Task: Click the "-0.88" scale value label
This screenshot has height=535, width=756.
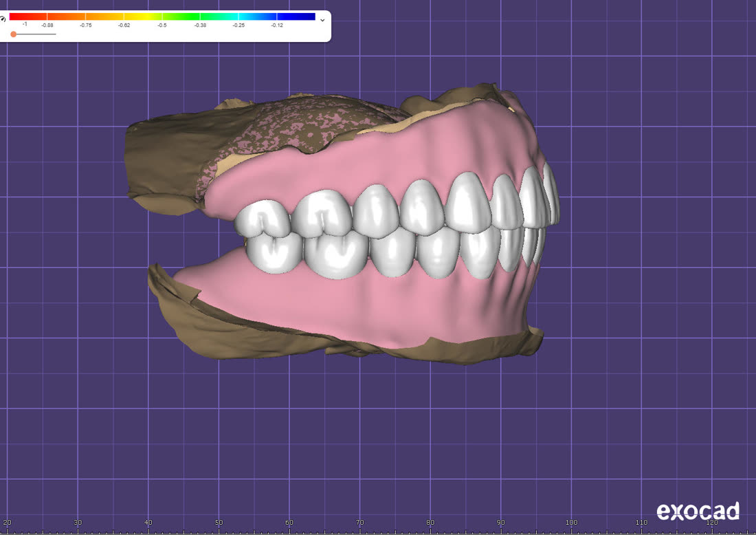Action: [47, 25]
